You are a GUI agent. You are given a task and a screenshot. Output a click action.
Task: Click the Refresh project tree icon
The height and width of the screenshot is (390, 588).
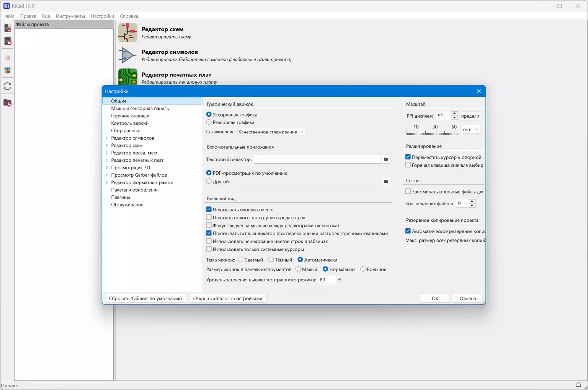click(x=7, y=86)
